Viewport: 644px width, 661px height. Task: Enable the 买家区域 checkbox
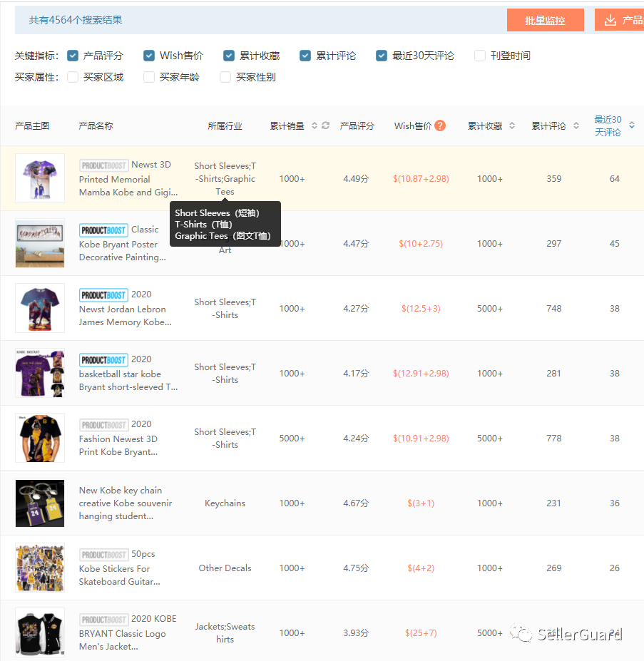point(73,77)
